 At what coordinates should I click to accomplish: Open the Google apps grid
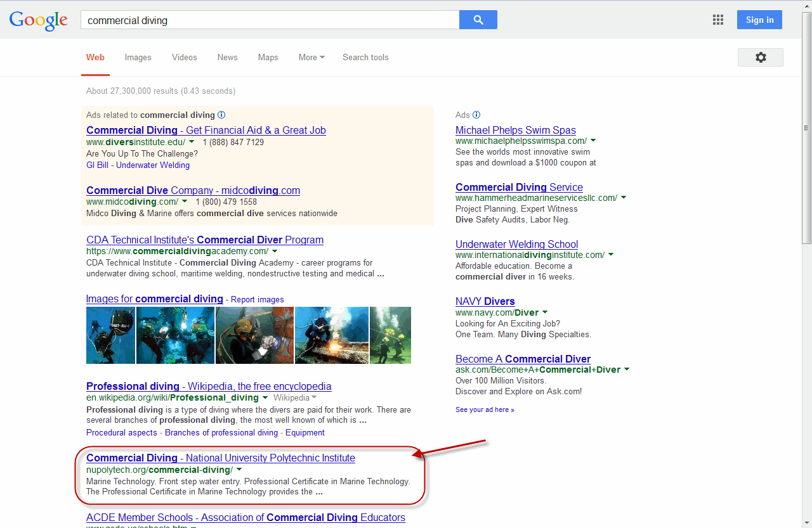pyautogui.click(x=717, y=20)
